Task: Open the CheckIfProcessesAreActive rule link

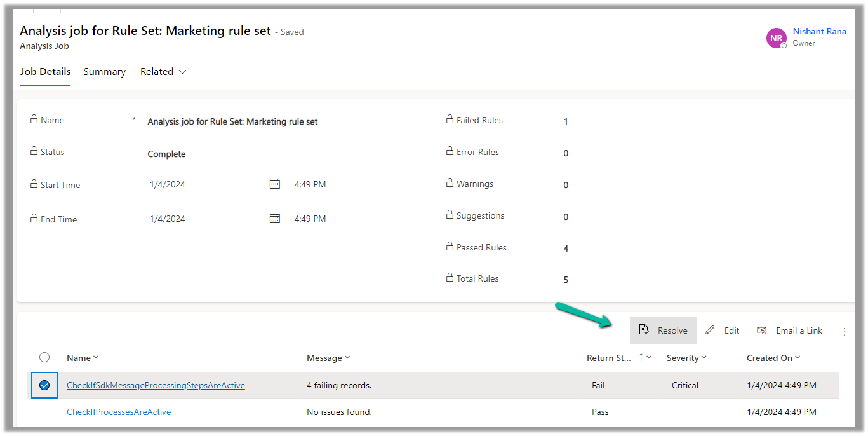Action: pos(119,412)
